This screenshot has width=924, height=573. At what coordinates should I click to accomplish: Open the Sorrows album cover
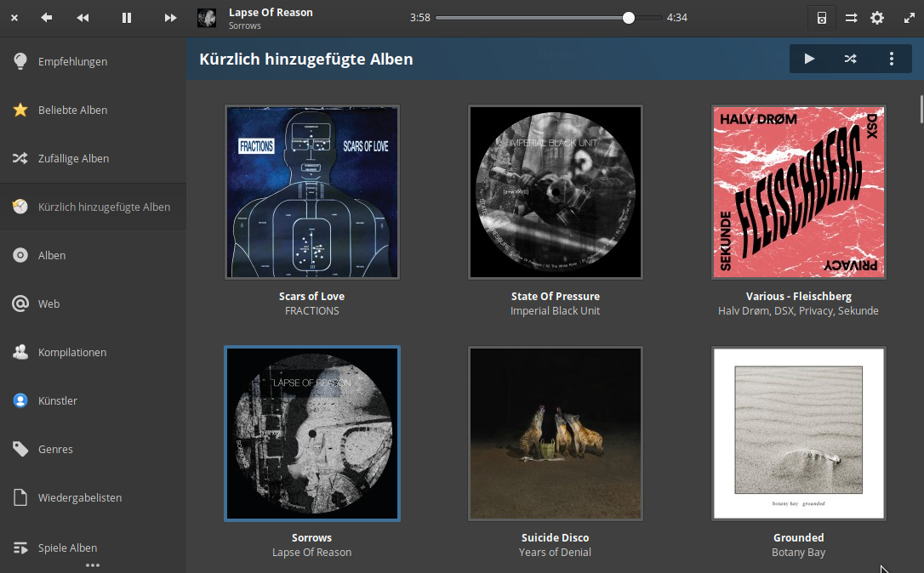311,434
